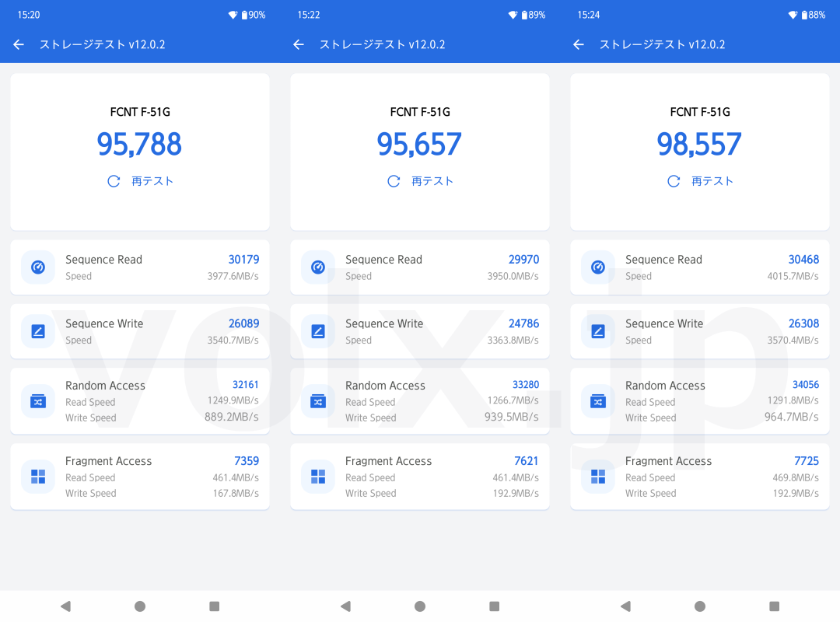Click the 4015.7MB/s sequence read speed

point(793,277)
